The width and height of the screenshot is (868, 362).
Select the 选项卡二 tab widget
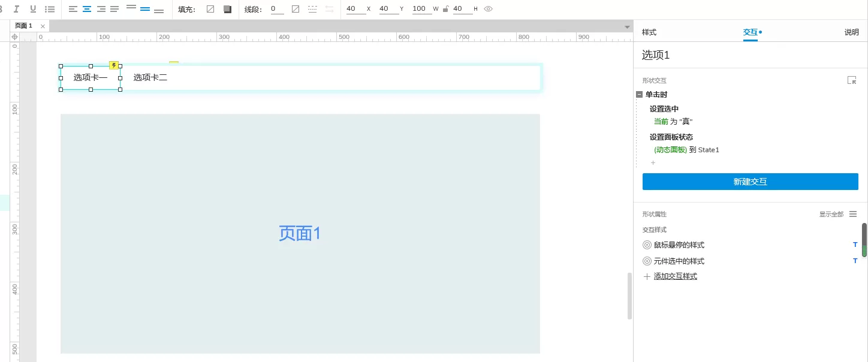pos(150,77)
